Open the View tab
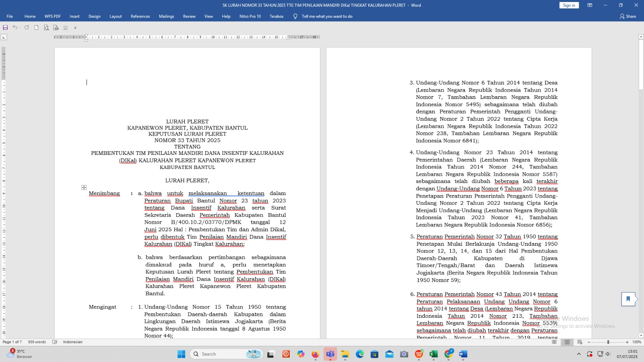This screenshot has height=362, width=644. click(x=208, y=16)
